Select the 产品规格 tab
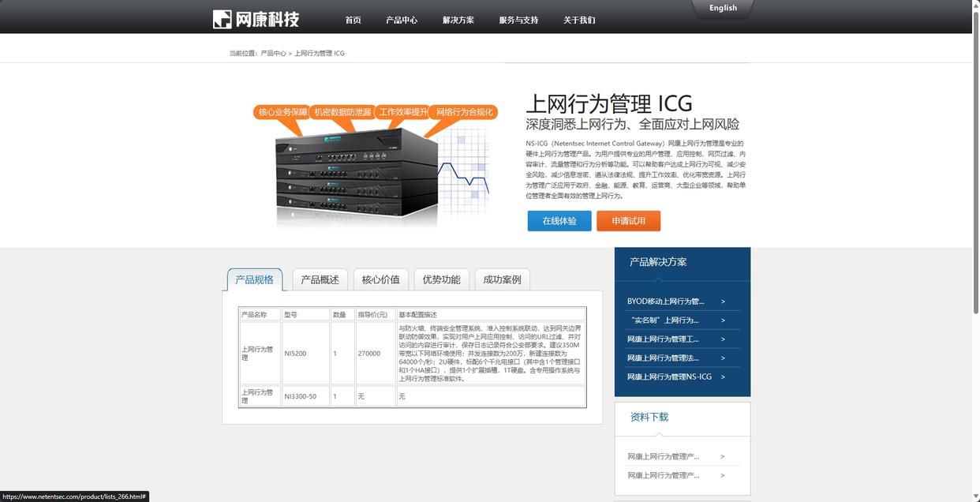 point(254,279)
